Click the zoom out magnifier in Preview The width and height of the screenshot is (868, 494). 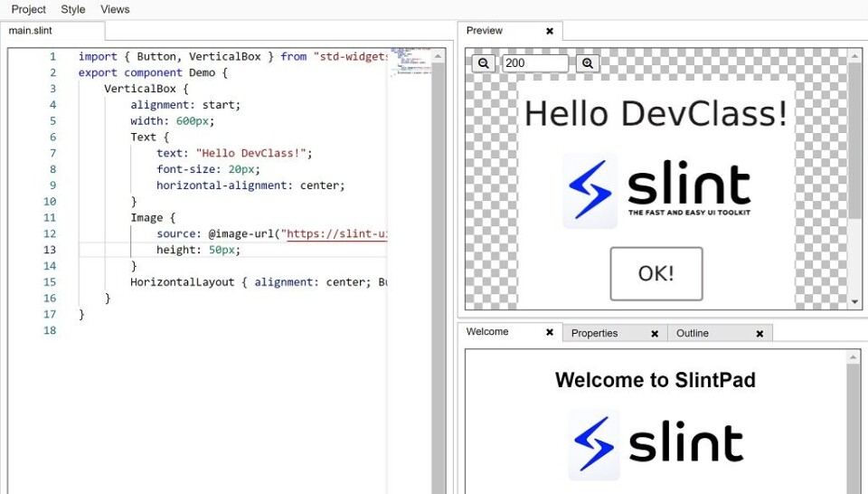click(x=483, y=63)
